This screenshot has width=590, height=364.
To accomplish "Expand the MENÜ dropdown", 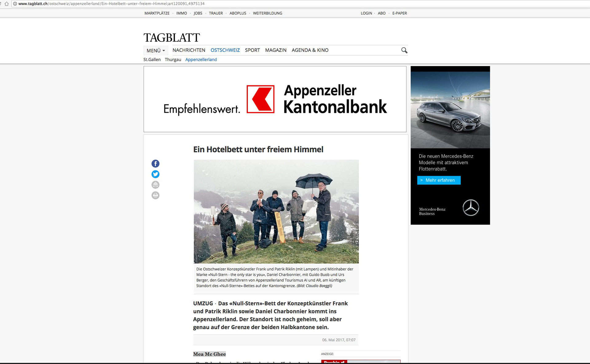I will click(156, 50).
